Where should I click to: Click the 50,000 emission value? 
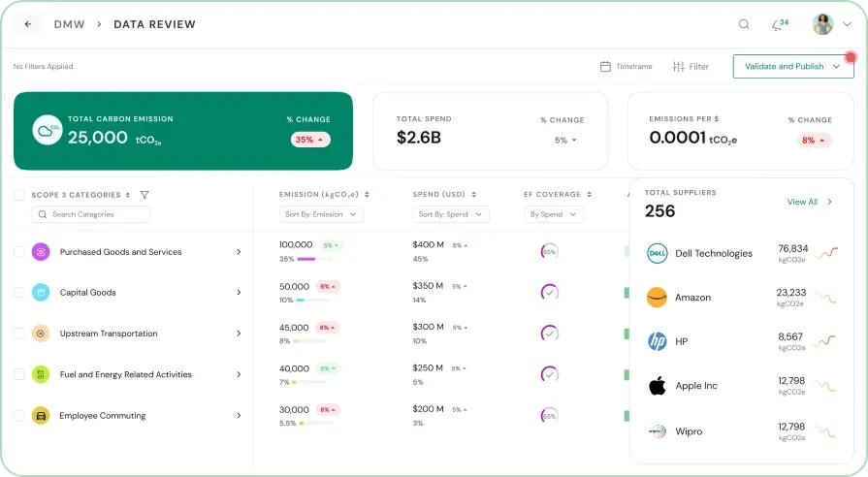(294, 287)
